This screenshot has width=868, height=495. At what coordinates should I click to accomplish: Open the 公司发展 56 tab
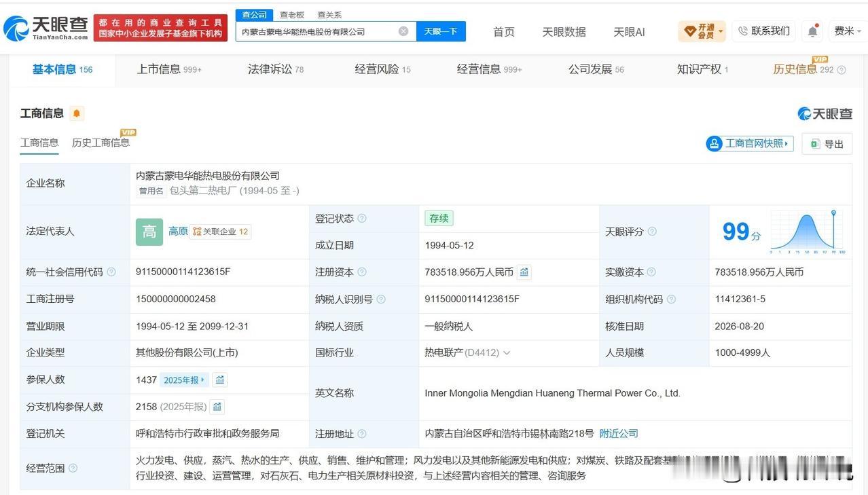[596, 69]
